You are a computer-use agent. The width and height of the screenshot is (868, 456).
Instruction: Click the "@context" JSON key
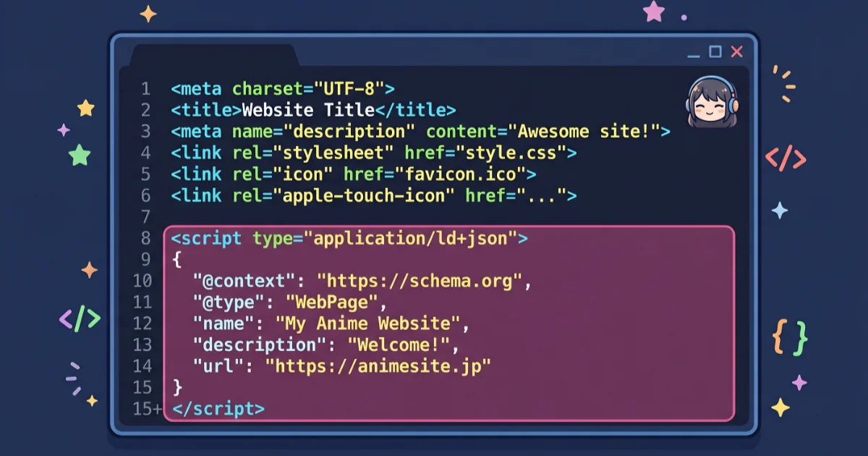coord(245,281)
